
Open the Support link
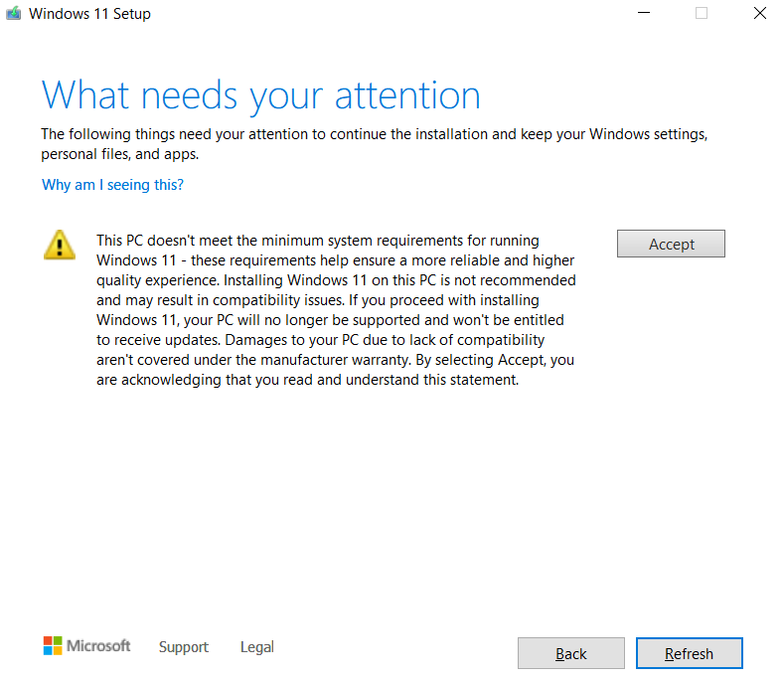[184, 647]
